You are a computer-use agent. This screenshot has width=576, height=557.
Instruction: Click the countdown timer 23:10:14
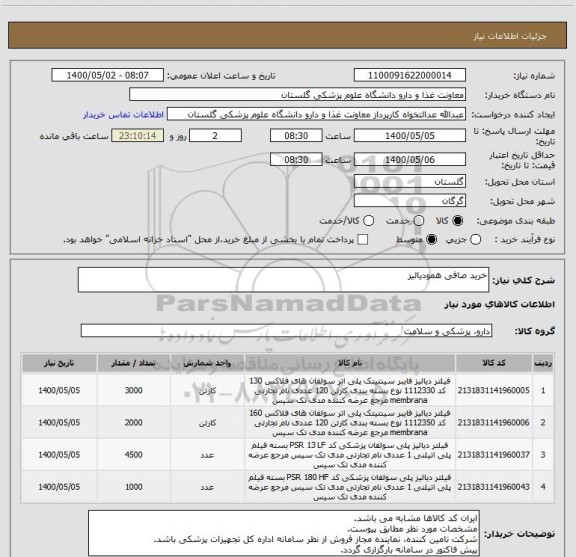137,136
